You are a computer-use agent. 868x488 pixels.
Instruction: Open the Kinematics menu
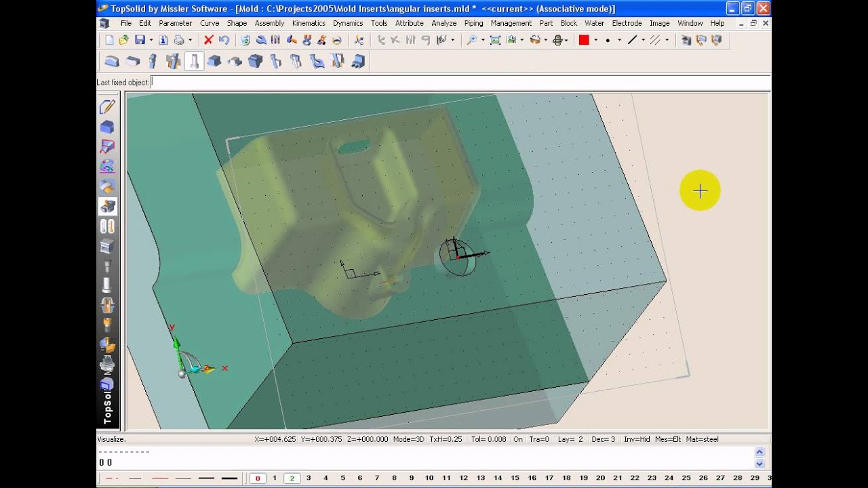coord(309,23)
